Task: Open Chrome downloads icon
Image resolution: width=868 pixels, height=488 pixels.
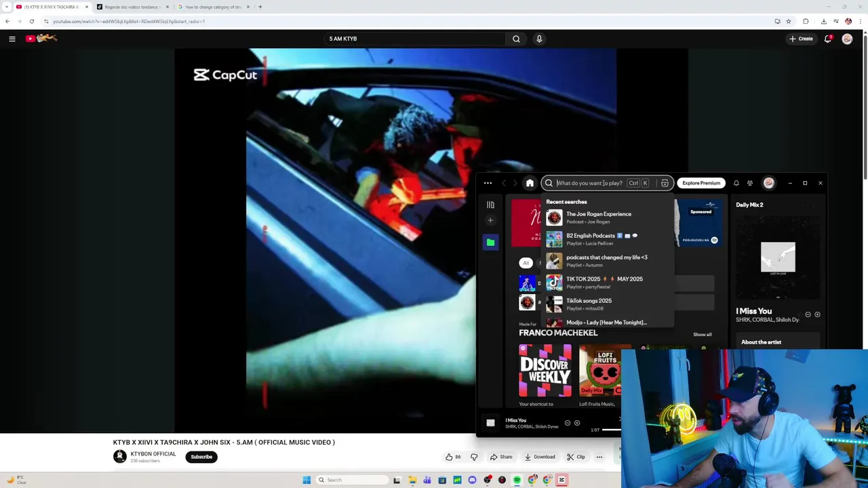Action: [x=823, y=21]
